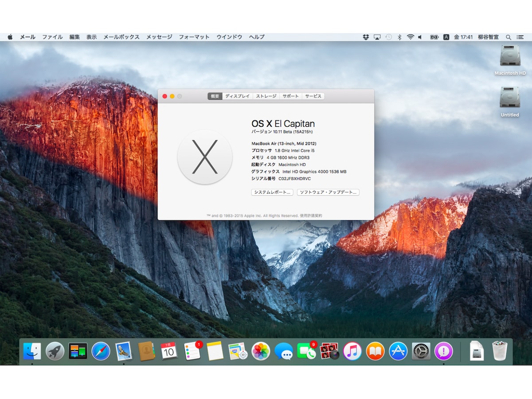Viewport: 532px width, 399px height.
Task: Open the document stack in the Dock
Action: point(477,351)
